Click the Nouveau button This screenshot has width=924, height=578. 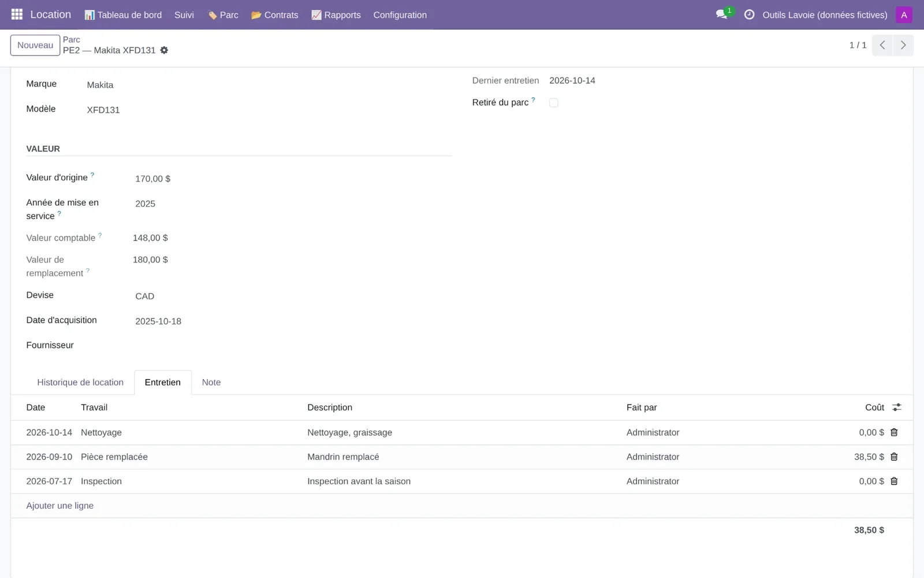[35, 45]
